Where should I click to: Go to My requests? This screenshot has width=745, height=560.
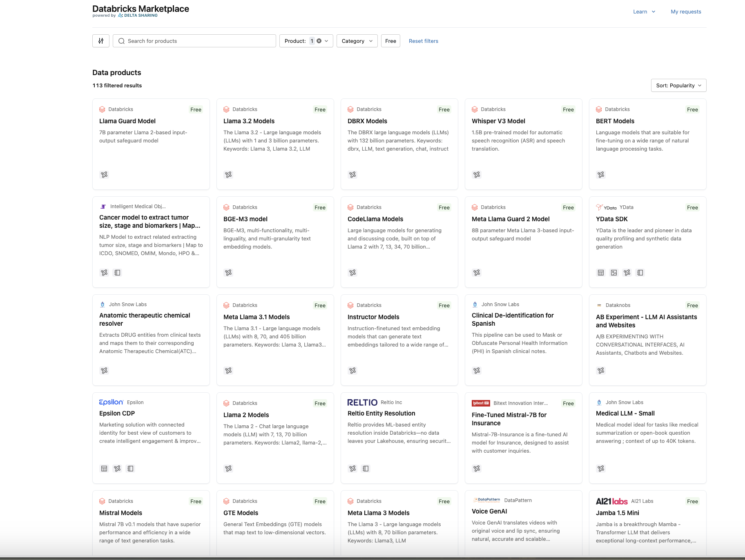coord(686,11)
